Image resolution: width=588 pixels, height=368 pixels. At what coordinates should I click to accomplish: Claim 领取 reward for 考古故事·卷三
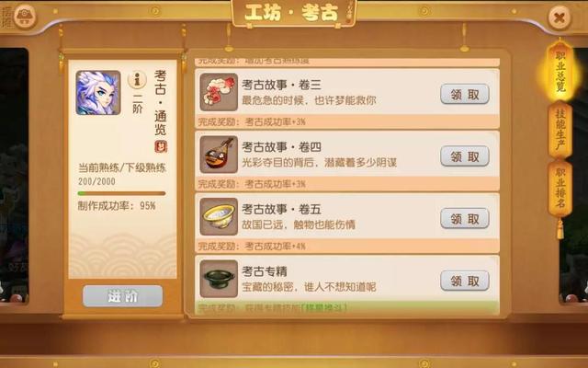tap(465, 94)
